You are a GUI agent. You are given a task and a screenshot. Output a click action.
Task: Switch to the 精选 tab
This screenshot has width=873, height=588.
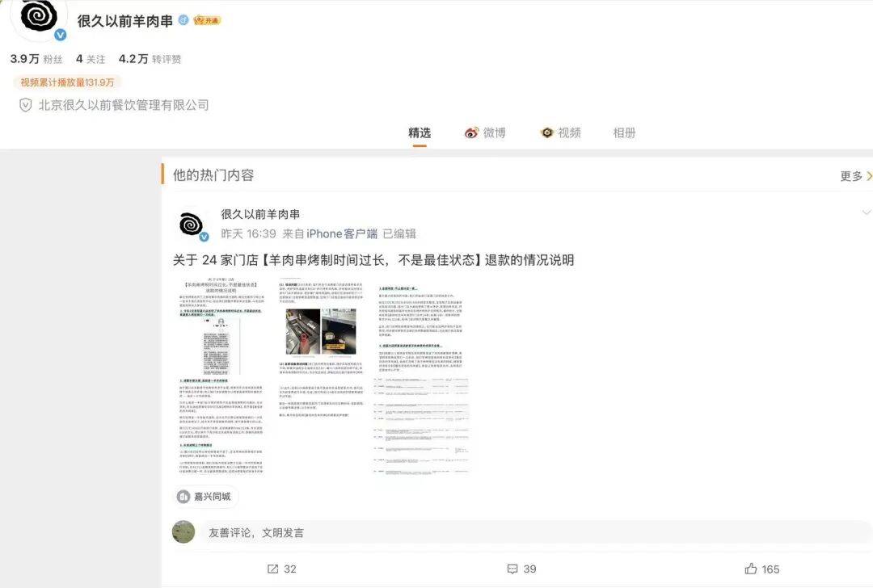pyautogui.click(x=420, y=133)
